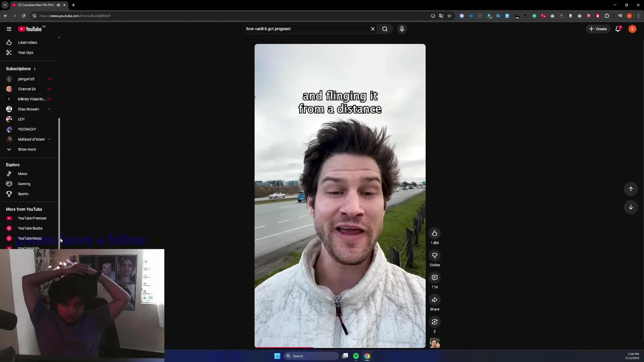Image resolution: width=644 pixels, height=362 pixels.
Task: Run the search with the magnifier button
Action: click(385, 29)
